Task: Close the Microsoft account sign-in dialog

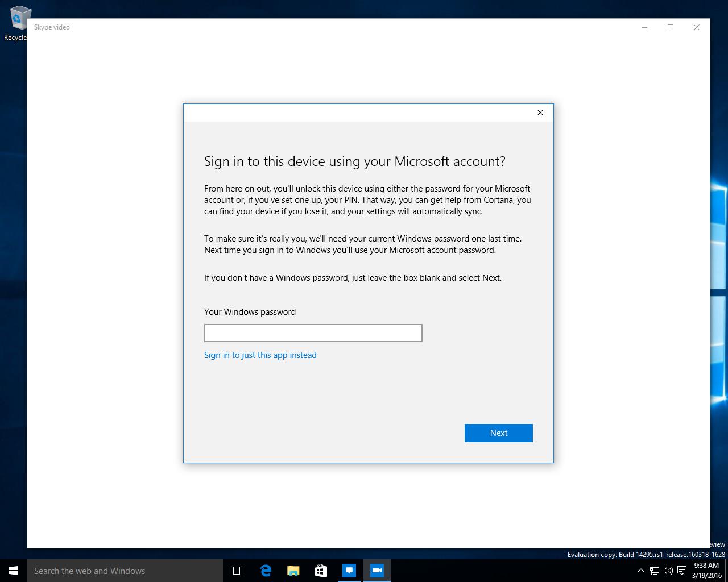Action: pyautogui.click(x=540, y=113)
